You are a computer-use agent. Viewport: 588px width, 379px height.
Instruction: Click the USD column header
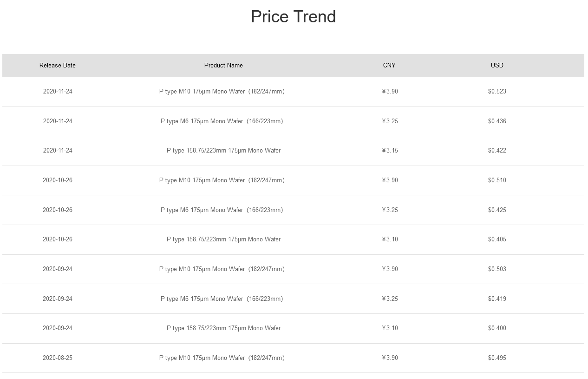click(x=497, y=66)
